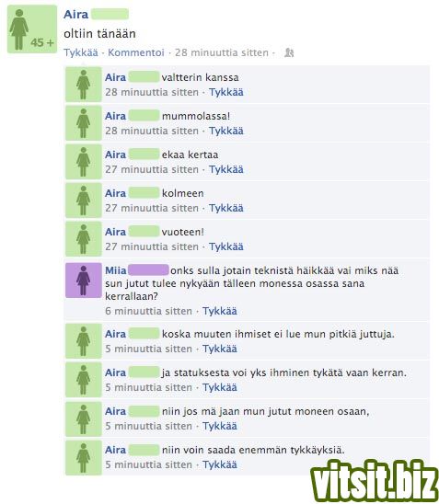Click avatar beside the 'mummolassa!' comment
The width and height of the screenshot is (439, 504).
click(84, 123)
